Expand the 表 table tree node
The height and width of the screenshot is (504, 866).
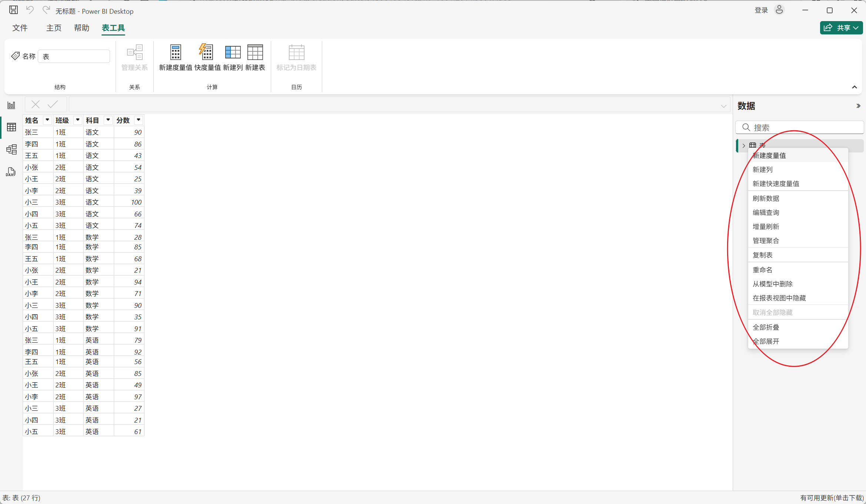pyautogui.click(x=744, y=145)
